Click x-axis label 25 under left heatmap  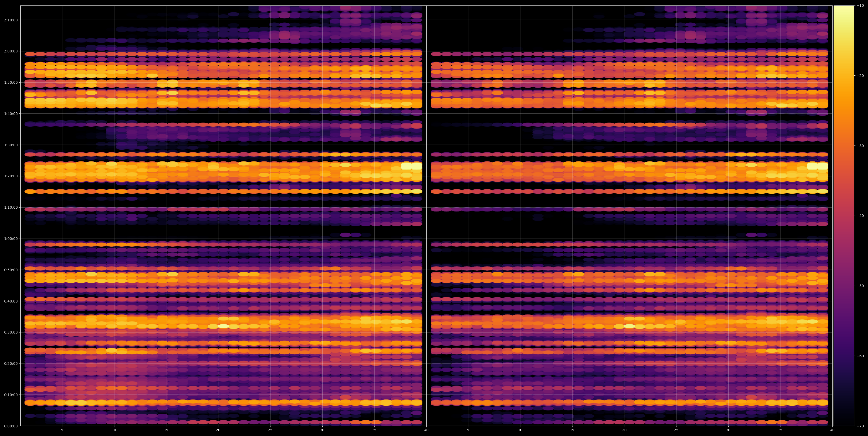click(x=270, y=430)
